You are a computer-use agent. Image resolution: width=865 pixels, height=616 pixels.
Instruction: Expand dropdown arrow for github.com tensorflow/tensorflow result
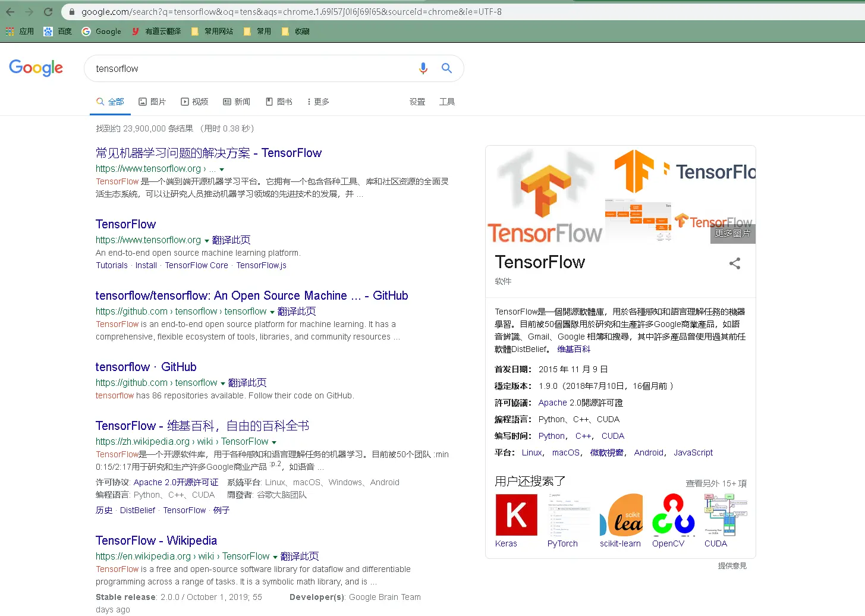point(272,312)
